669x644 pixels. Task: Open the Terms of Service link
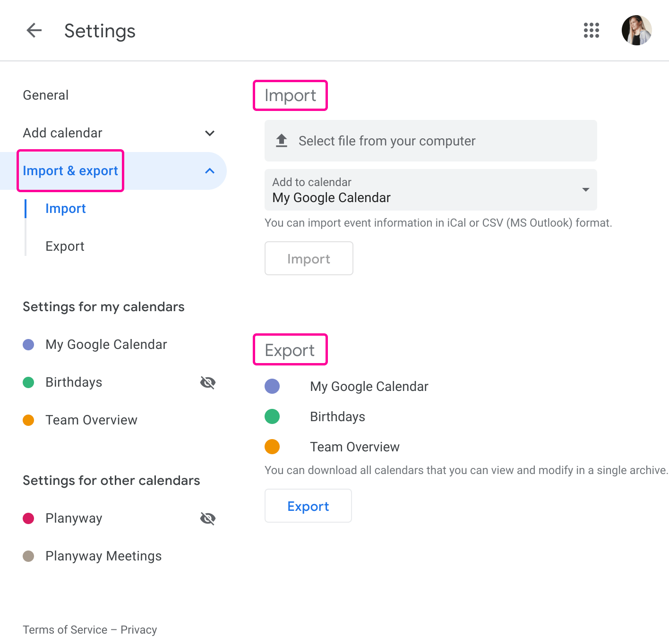64,629
